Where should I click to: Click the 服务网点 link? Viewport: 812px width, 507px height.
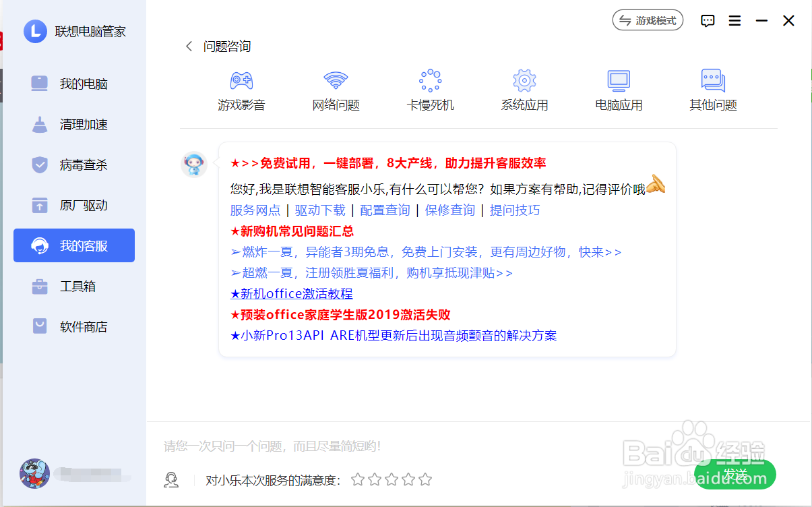click(x=255, y=210)
